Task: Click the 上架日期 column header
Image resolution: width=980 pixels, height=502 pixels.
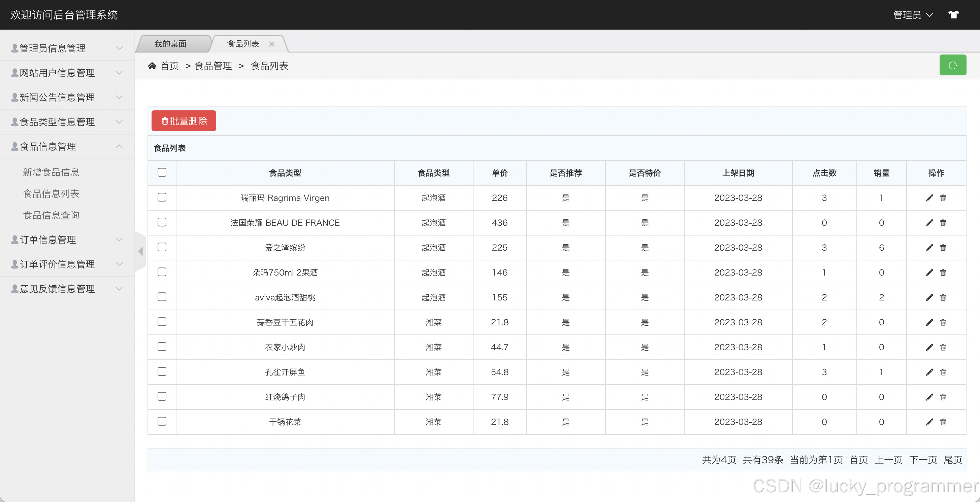Action: [738, 173]
